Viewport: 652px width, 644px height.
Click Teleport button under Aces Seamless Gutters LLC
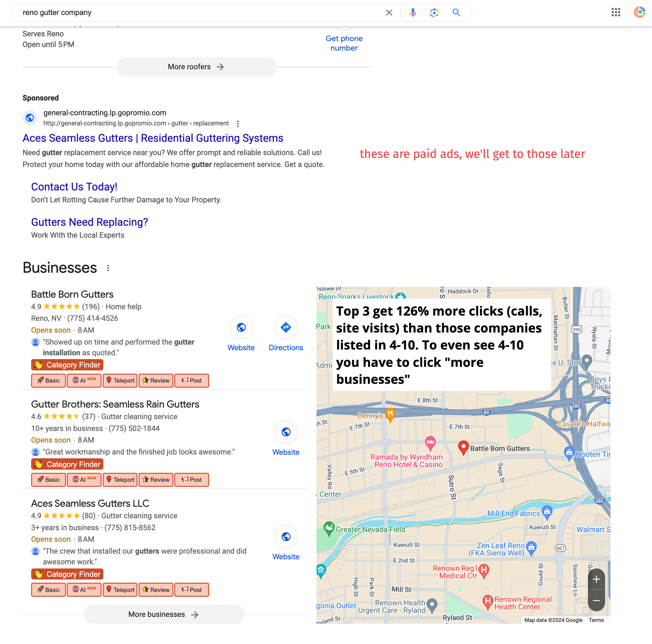(x=120, y=590)
